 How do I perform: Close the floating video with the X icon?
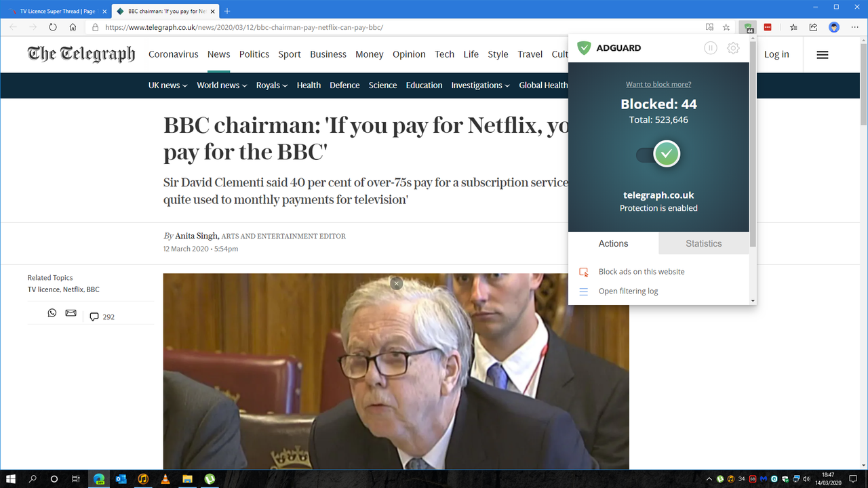397,283
